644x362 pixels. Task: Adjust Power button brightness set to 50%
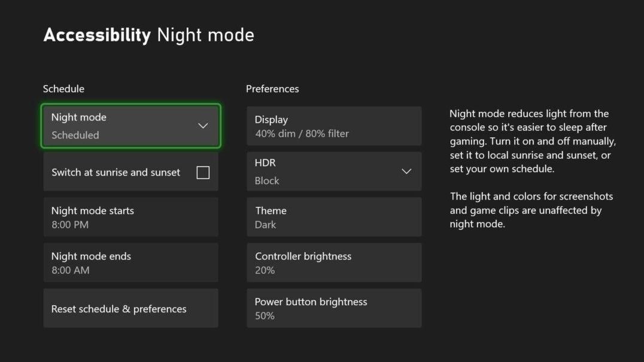coord(334,308)
